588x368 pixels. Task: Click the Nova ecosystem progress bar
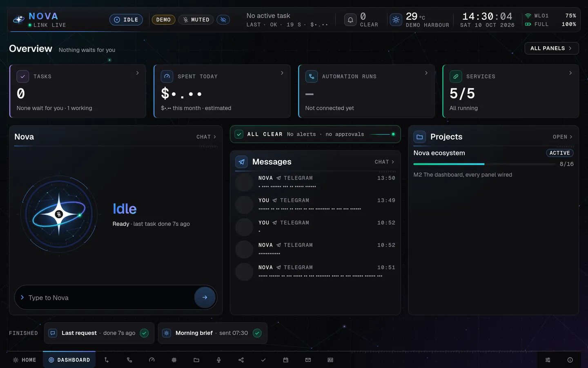[x=485, y=164]
